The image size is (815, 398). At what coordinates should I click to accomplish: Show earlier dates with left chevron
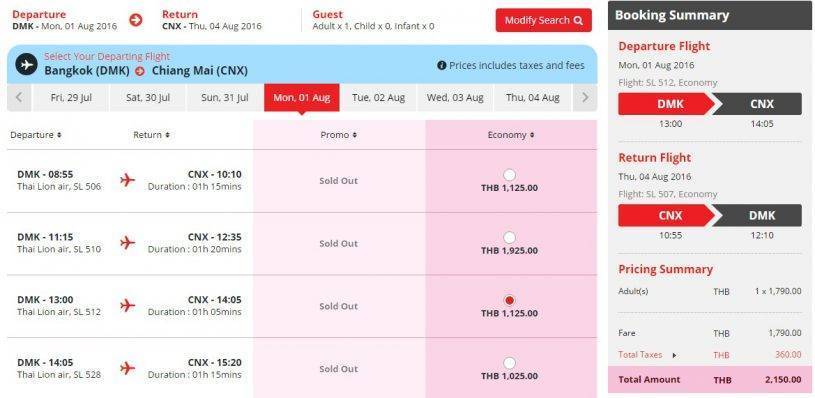click(19, 97)
